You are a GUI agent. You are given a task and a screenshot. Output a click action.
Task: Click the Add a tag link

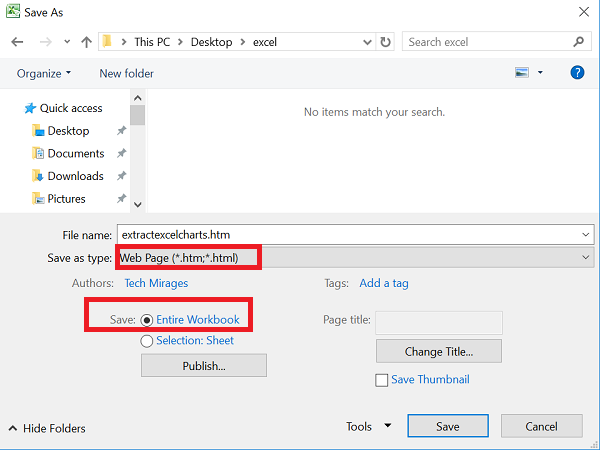pyautogui.click(x=384, y=283)
